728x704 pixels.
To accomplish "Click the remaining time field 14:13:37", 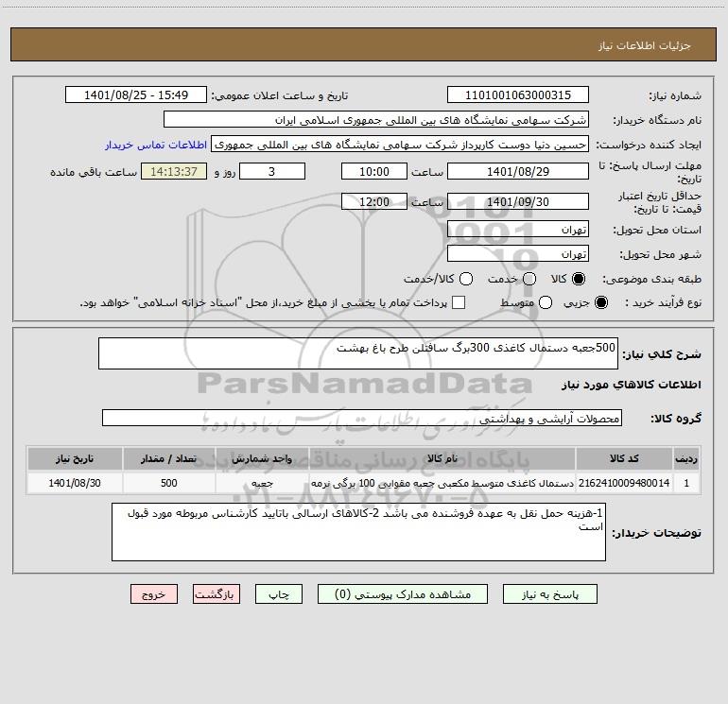I will pos(174,171).
